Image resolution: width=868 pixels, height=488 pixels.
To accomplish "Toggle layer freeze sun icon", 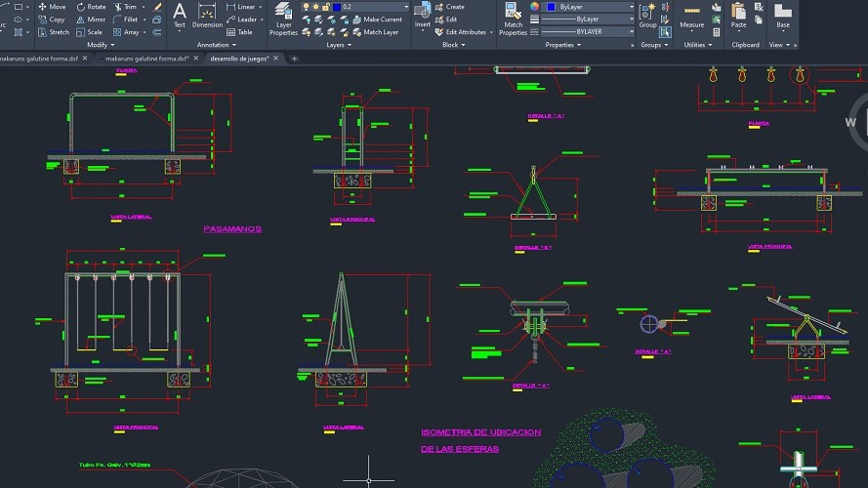I will (315, 7).
